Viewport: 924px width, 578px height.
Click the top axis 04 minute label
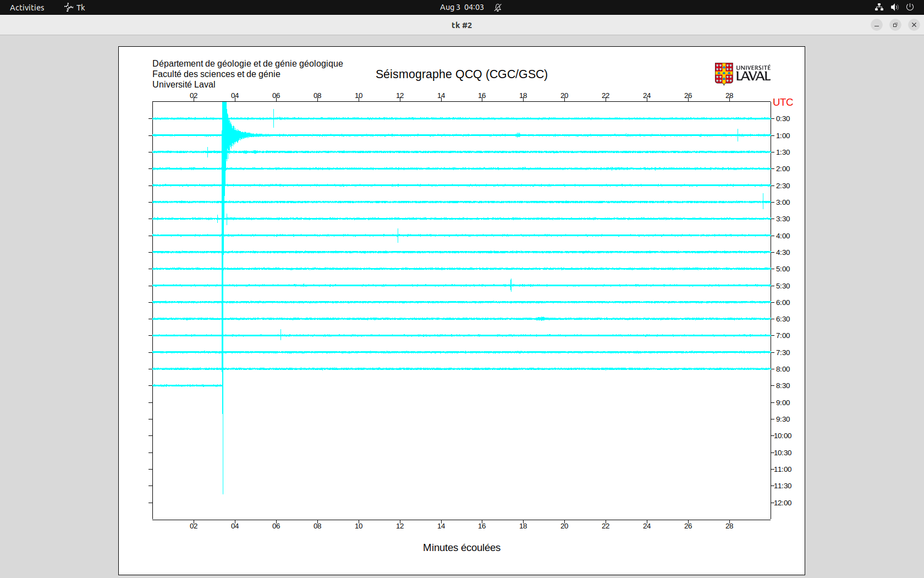coord(235,96)
